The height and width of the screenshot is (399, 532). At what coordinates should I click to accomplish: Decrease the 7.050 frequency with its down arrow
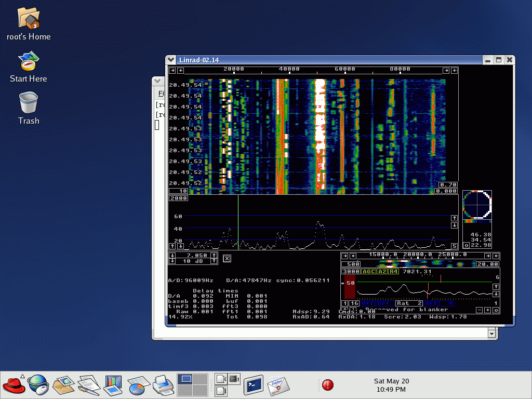point(172,255)
